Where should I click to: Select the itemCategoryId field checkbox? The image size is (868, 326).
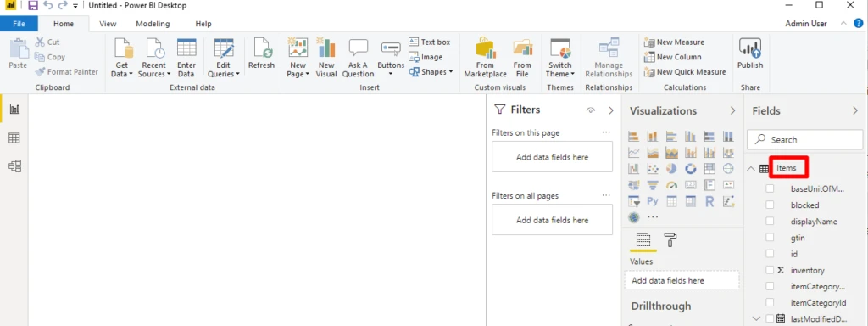[x=770, y=302]
